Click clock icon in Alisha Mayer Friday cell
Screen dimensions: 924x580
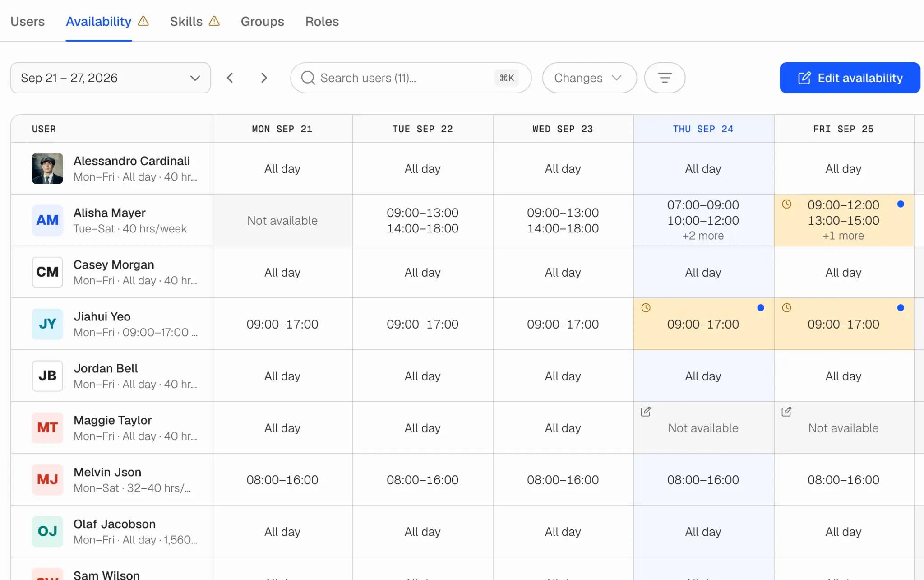[x=786, y=204]
